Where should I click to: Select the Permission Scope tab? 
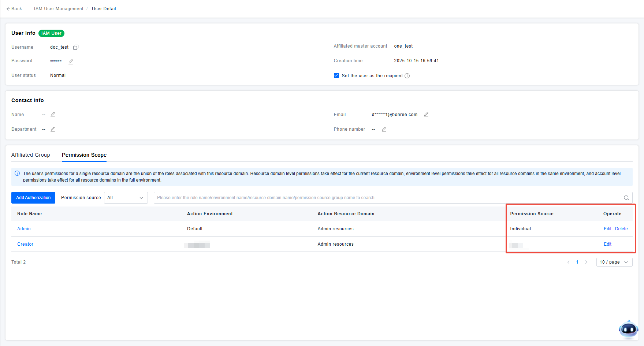tap(84, 155)
